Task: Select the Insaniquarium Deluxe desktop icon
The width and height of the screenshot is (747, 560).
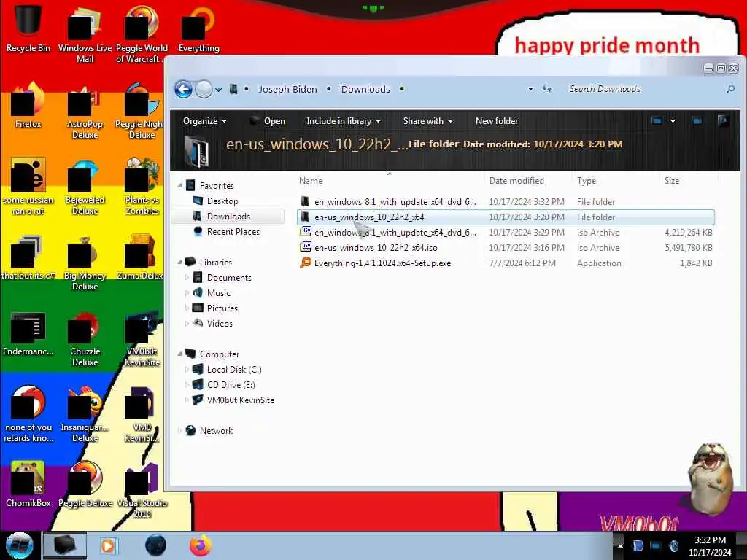Action: tap(85, 413)
